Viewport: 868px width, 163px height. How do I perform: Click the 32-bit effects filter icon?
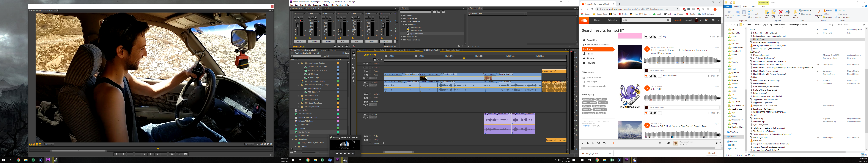(x=439, y=12)
